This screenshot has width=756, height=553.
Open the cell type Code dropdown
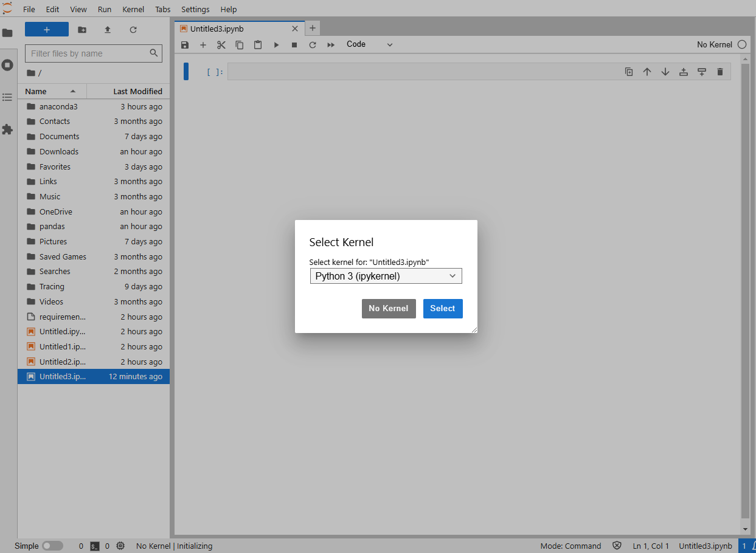click(x=370, y=44)
